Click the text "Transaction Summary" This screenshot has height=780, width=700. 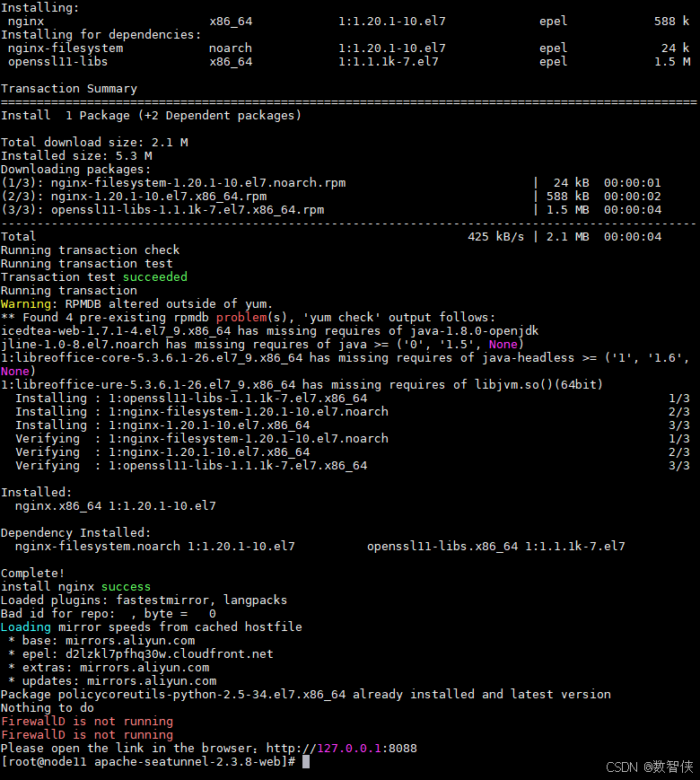pos(69,89)
